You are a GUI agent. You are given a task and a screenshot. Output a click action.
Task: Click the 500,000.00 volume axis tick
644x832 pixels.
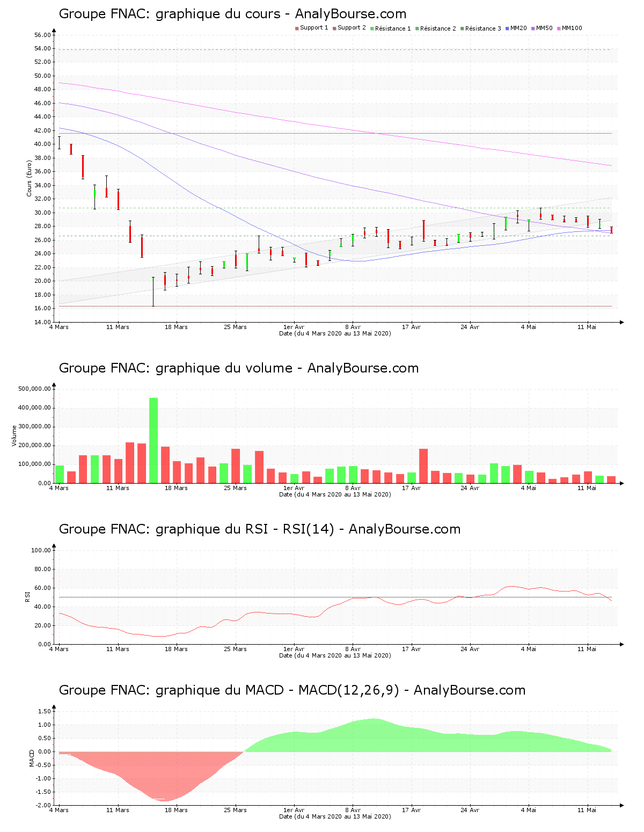[x=34, y=389]
